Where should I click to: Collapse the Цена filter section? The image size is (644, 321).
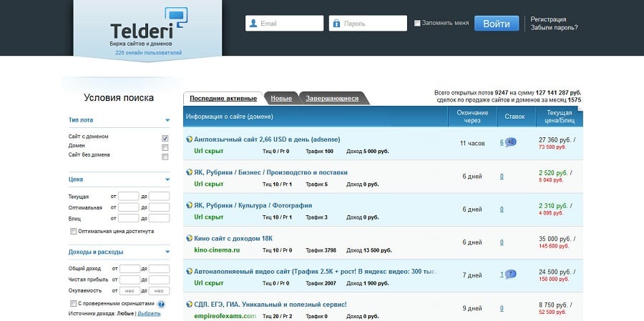[167, 180]
